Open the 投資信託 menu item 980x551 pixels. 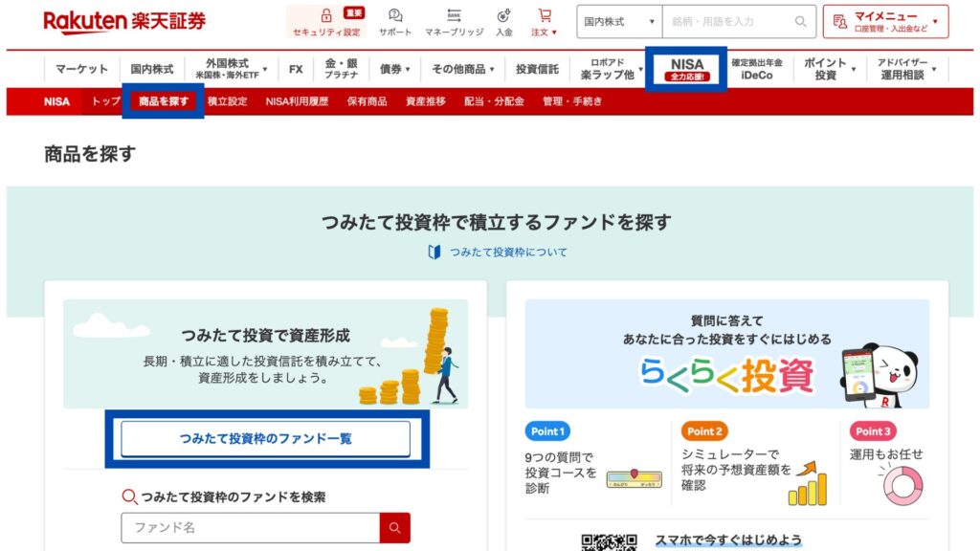(537, 69)
